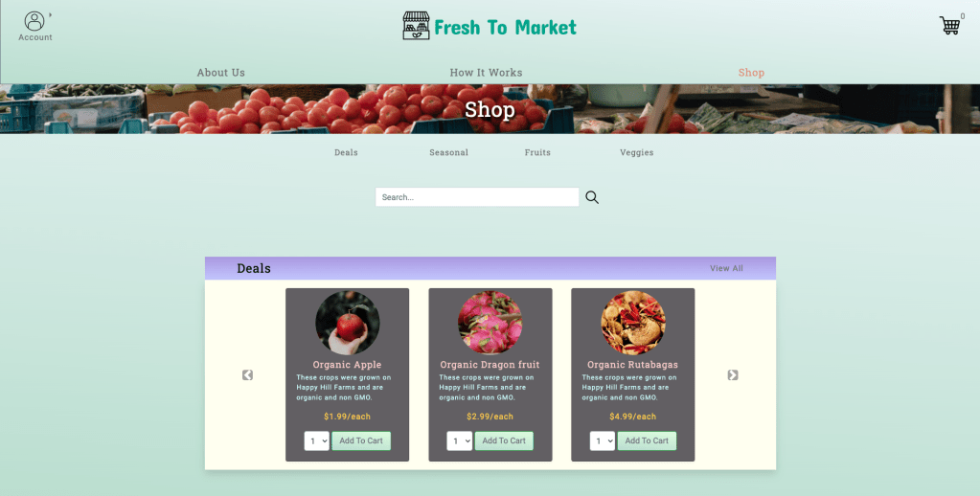Add Organic Rutabagas to cart
980x496 pixels.
(x=647, y=441)
